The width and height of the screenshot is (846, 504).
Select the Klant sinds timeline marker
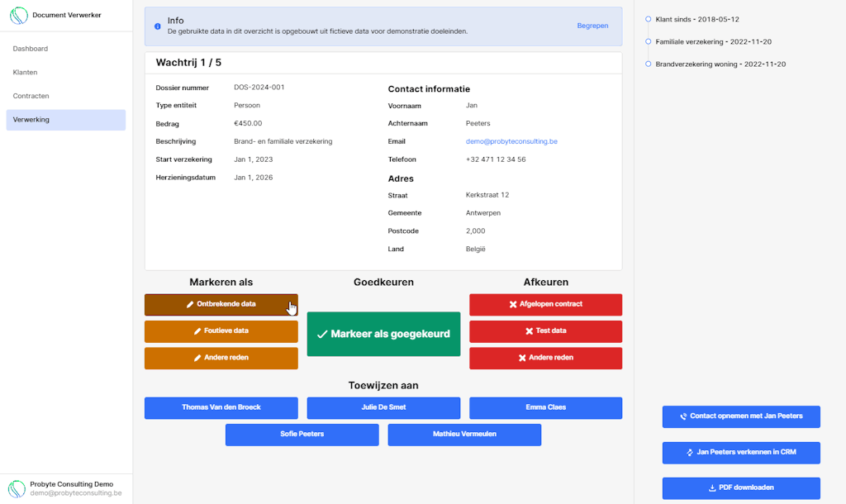pyautogui.click(x=649, y=18)
